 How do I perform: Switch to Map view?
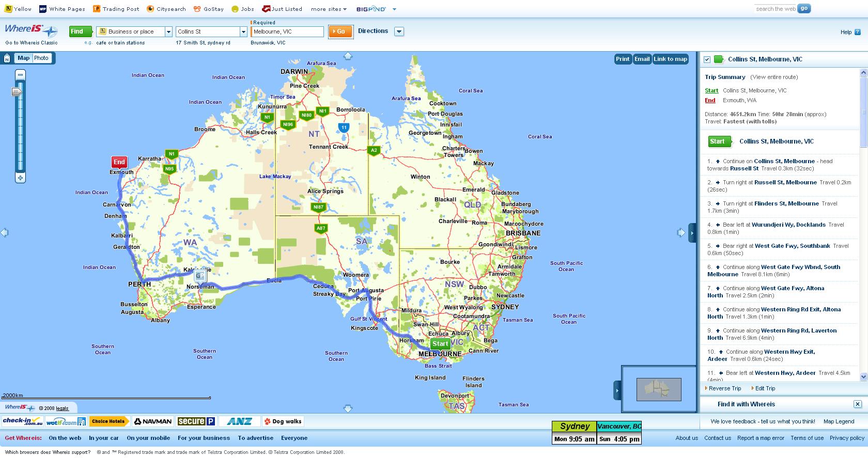pyautogui.click(x=24, y=58)
